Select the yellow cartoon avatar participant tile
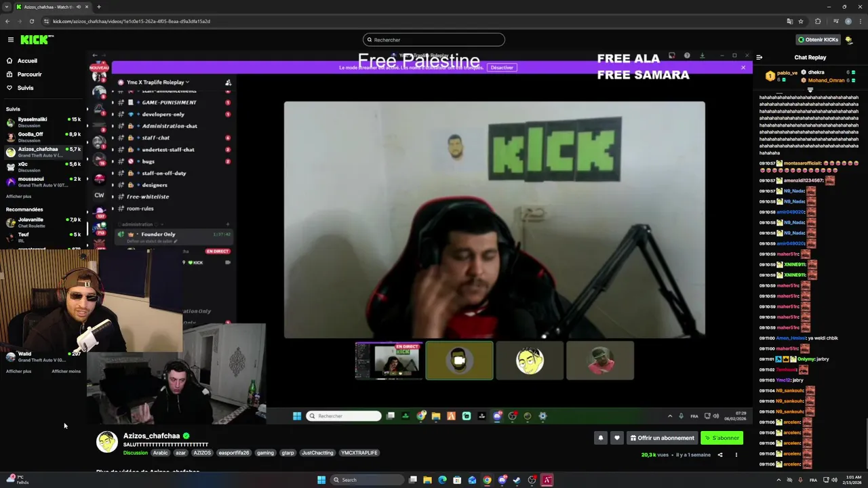 point(530,361)
